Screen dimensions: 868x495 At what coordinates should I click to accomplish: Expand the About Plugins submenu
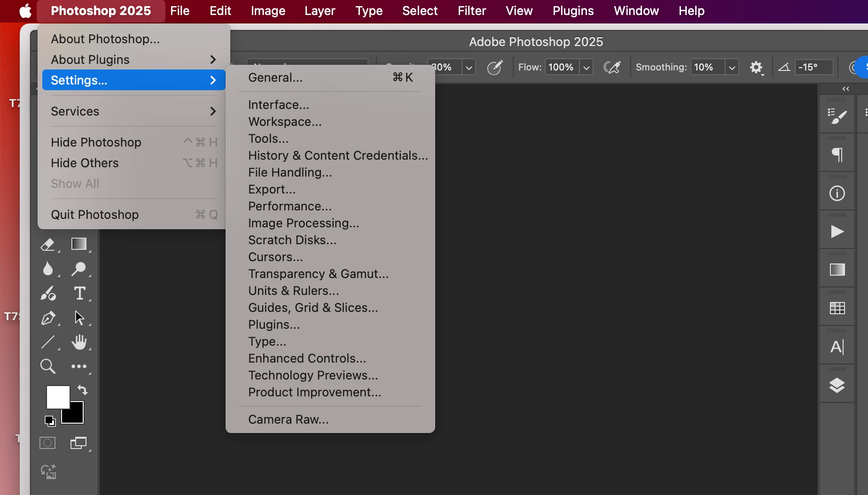133,60
